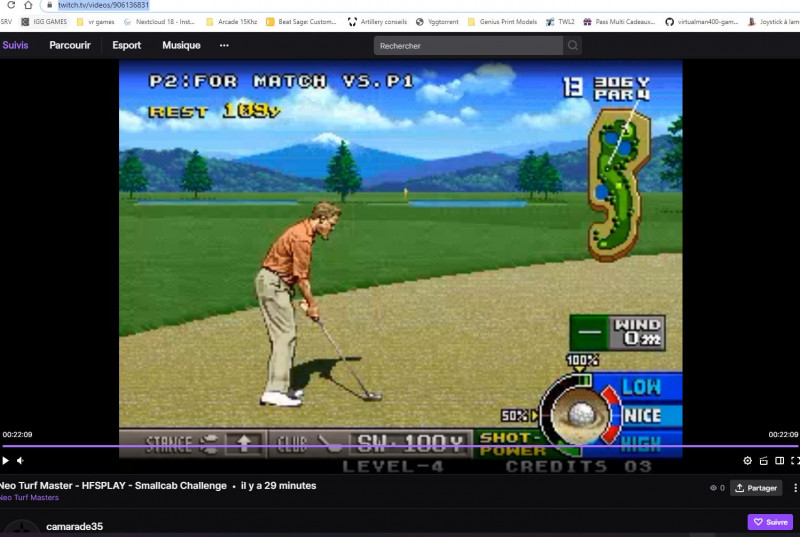800x537 pixels.
Task: Open the Parcourir tab
Action: tap(70, 45)
